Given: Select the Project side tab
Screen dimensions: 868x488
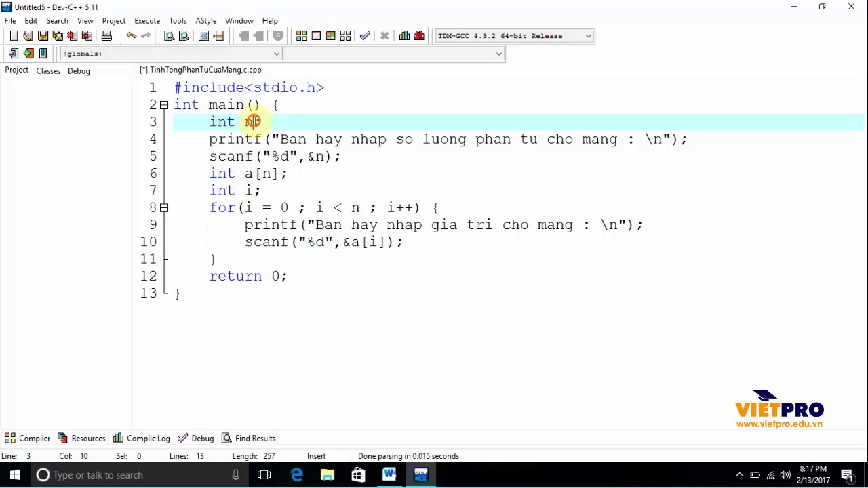Looking at the screenshot, I should click(17, 70).
